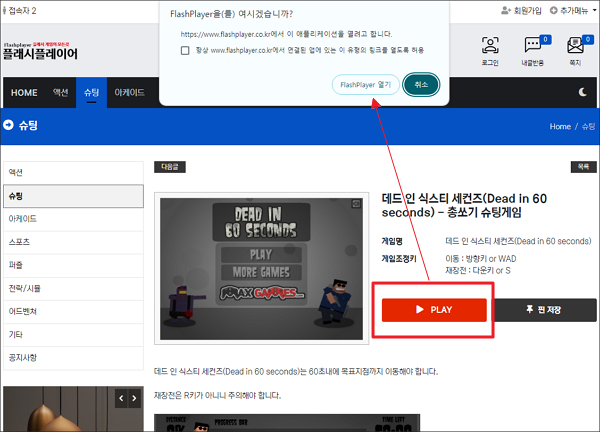
Task: Click the expand icon on game thumbnail
Action: point(356,204)
